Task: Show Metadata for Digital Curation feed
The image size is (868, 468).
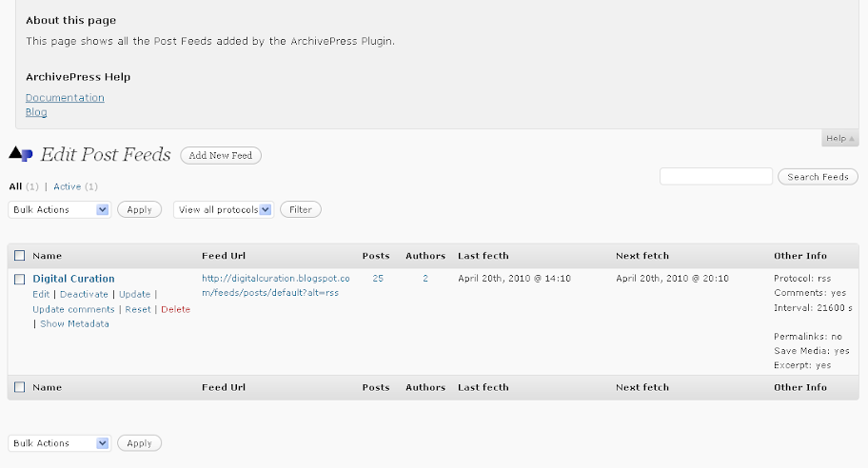Action: tap(74, 323)
